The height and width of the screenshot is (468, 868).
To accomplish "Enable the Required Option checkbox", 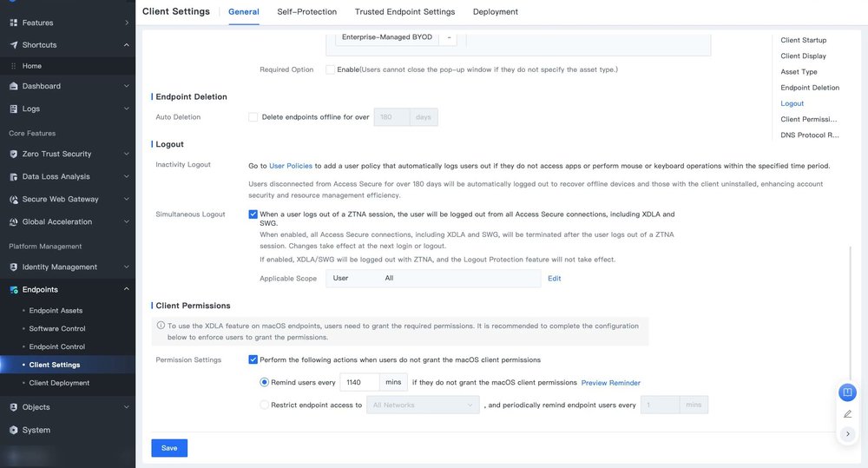I will pos(330,69).
